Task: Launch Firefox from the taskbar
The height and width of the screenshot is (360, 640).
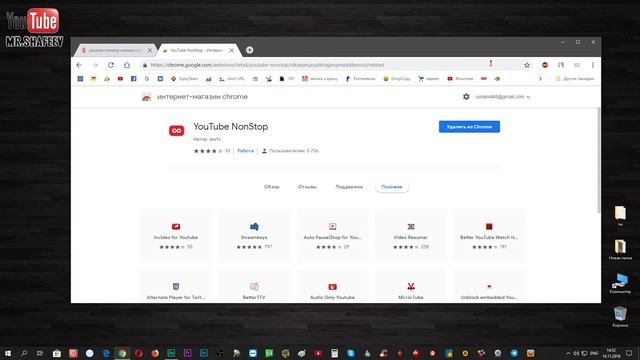Action: [155, 353]
